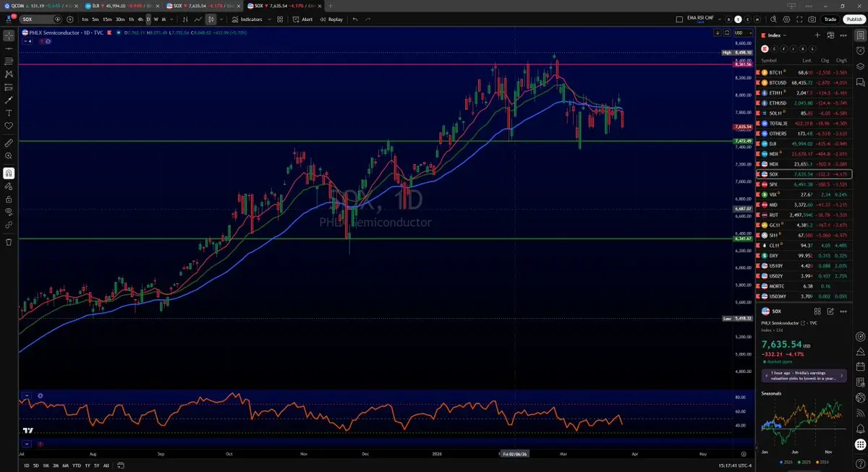Switch interval to 1h

tap(131, 20)
